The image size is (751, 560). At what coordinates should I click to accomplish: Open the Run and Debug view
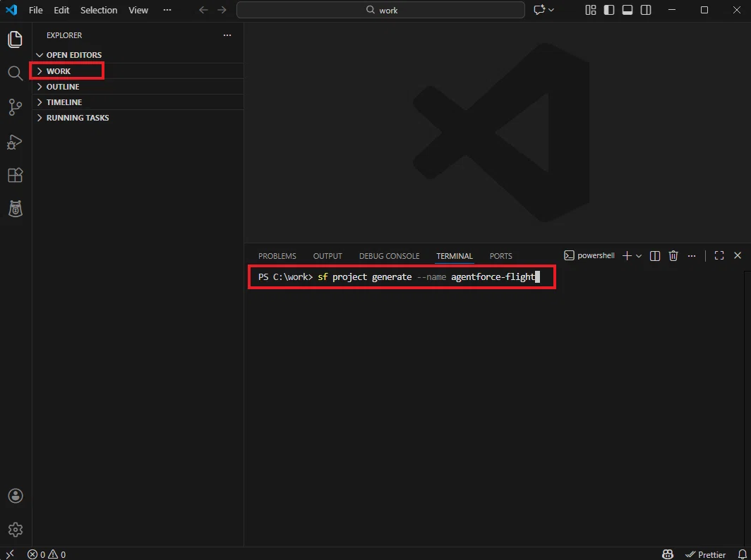16,142
